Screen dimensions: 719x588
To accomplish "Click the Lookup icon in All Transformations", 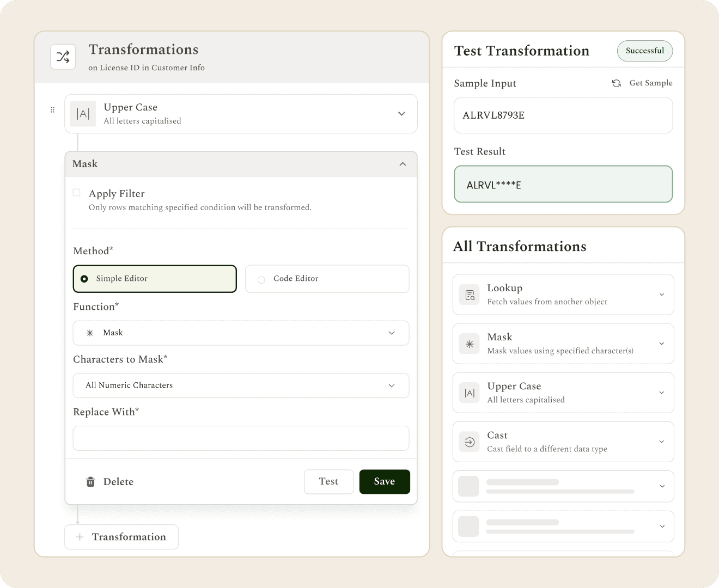I will (x=470, y=295).
